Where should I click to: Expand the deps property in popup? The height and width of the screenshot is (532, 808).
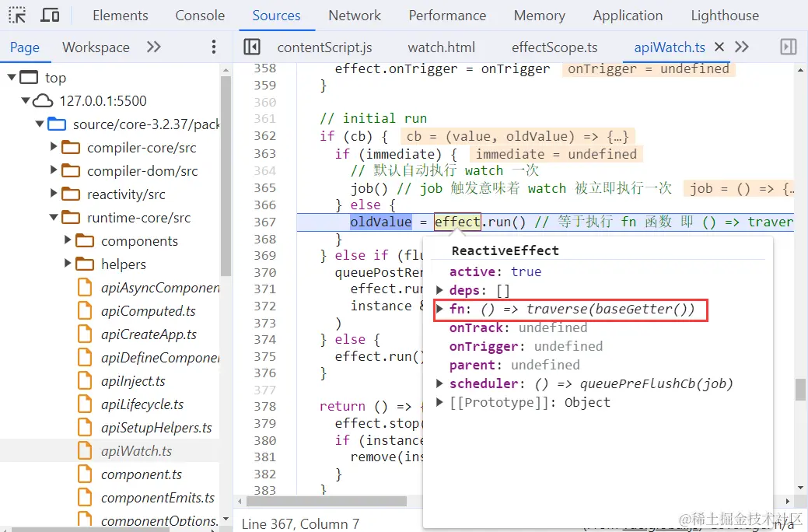click(439, 290)
